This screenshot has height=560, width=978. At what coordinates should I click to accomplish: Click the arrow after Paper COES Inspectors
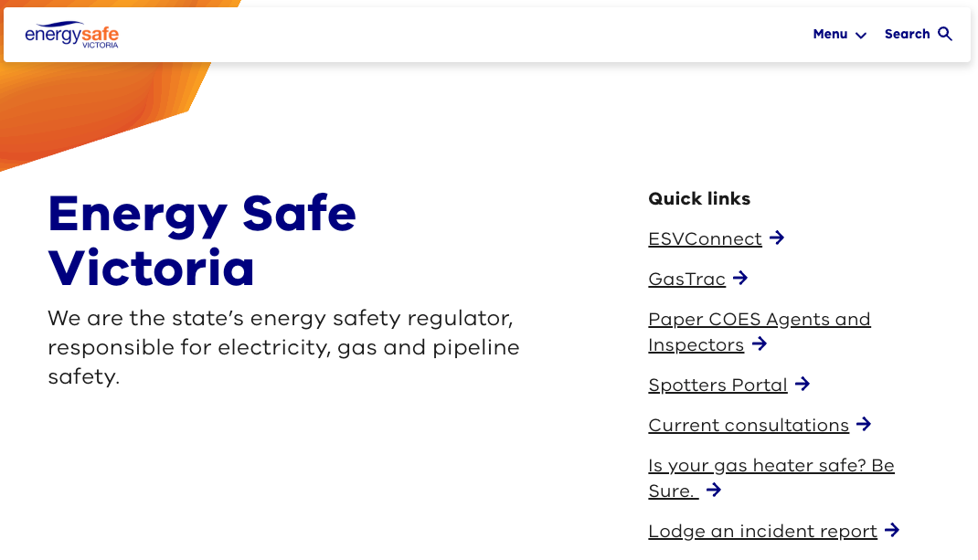click(x=760, y=344)
